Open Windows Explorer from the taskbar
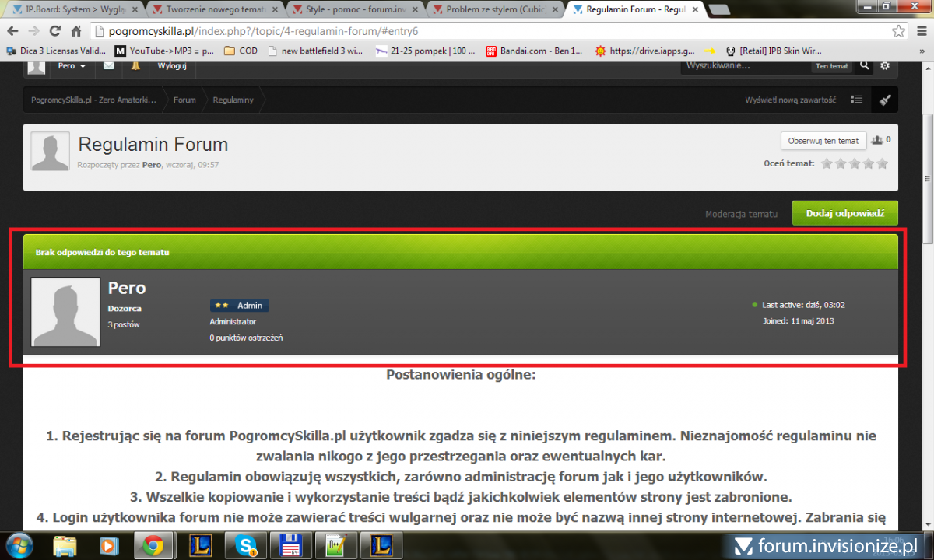 point(65,546)
